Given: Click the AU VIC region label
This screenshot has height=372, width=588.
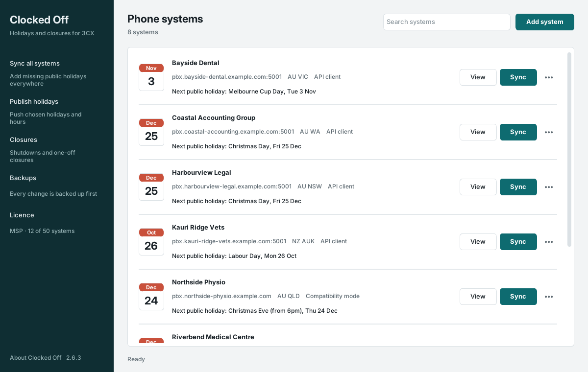Looking at the screenshot, I should (298, 77).
